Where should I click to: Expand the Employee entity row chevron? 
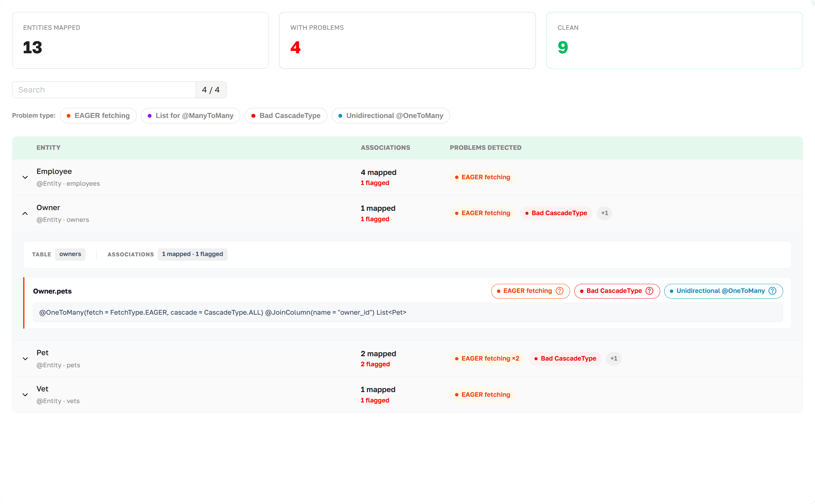click(x=25, y=177)
